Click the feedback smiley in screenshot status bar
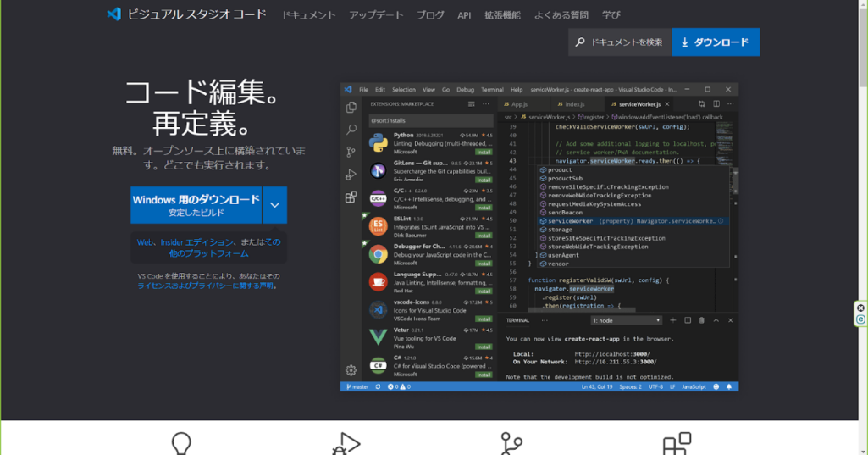Image resolution: width=868 pixels, height=455 pixels. (x=716, y=387)
